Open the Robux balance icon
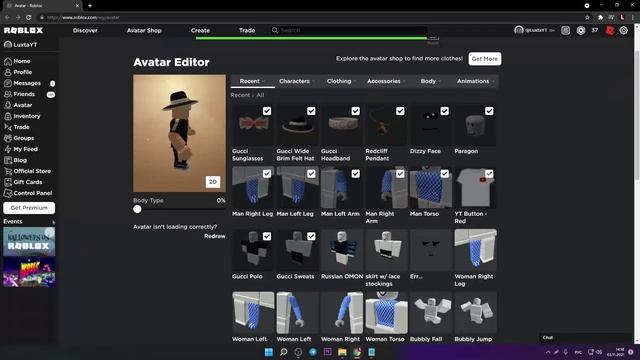Viewport: 640px width, 360px height. (x=581, y=31)
